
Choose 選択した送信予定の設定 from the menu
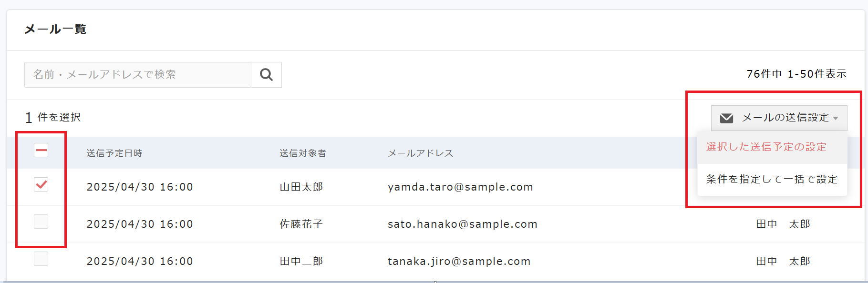pos(766,147)
